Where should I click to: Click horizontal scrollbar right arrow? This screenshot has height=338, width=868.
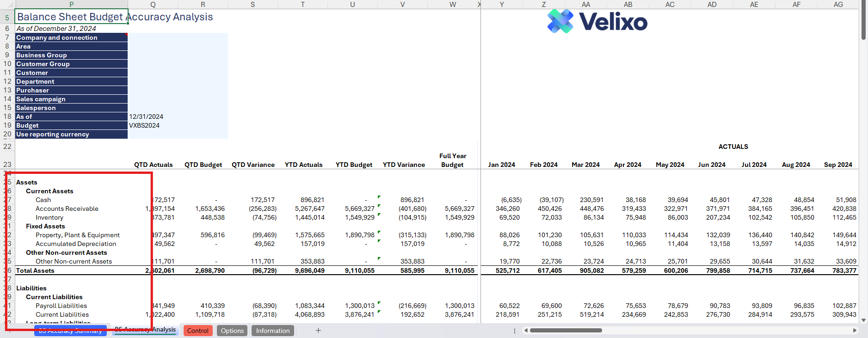pos(855,330)
